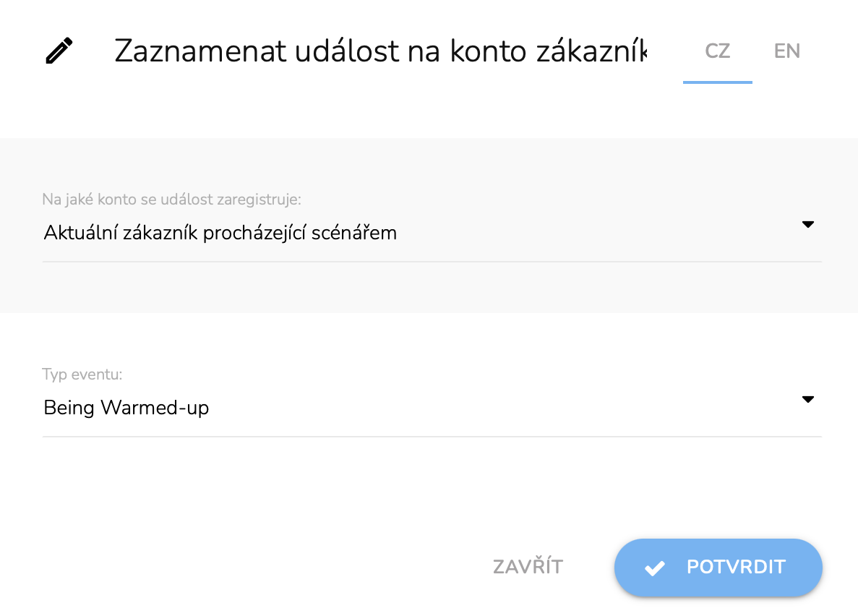
Task: Click the pencil edit icon beside the title
Action: 59,51
